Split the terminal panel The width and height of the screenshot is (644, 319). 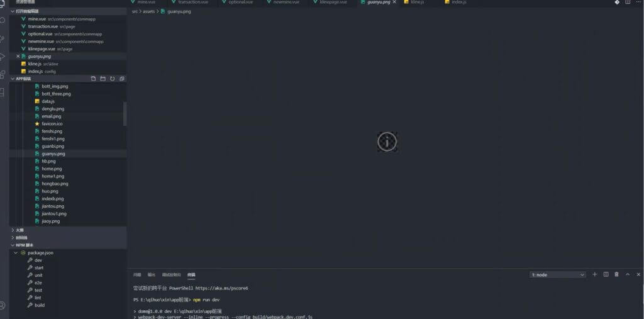[x=606, y=274]
